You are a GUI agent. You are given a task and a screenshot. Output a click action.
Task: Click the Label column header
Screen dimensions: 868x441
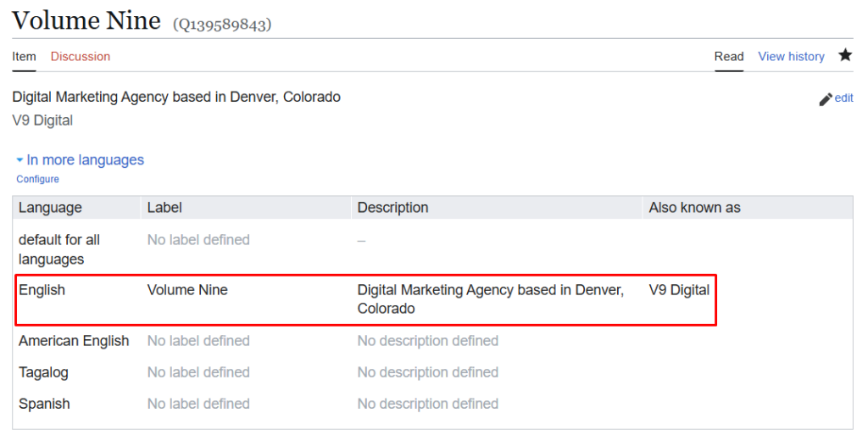[164, 208]
